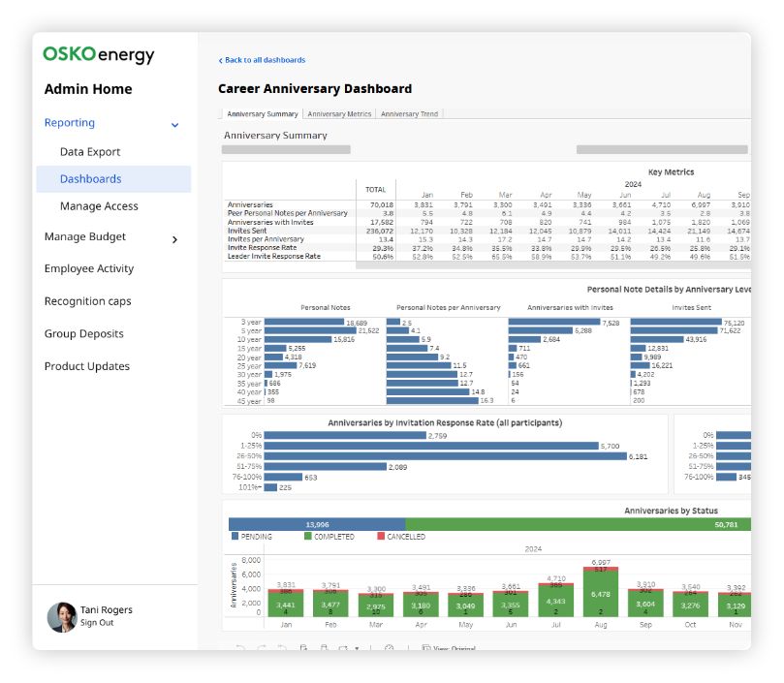Select Dashboards in the sidebar

pyautogui.click(x=113, y=179)
